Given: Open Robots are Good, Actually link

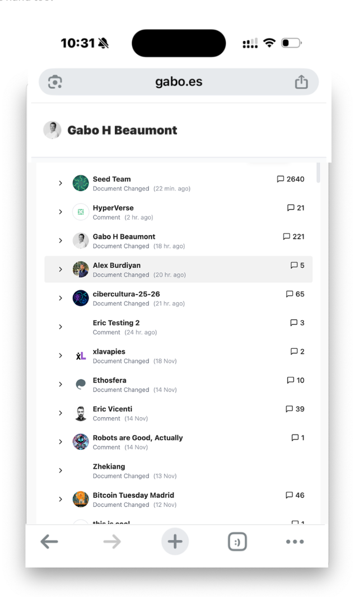Looking at the screenshot, I should (138, 437).
